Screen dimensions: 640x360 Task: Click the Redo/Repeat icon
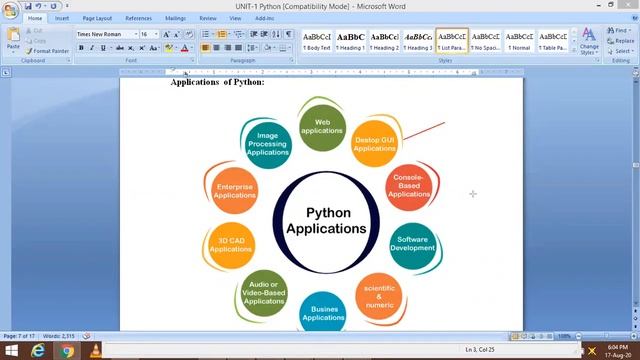(x=53, y=6)
